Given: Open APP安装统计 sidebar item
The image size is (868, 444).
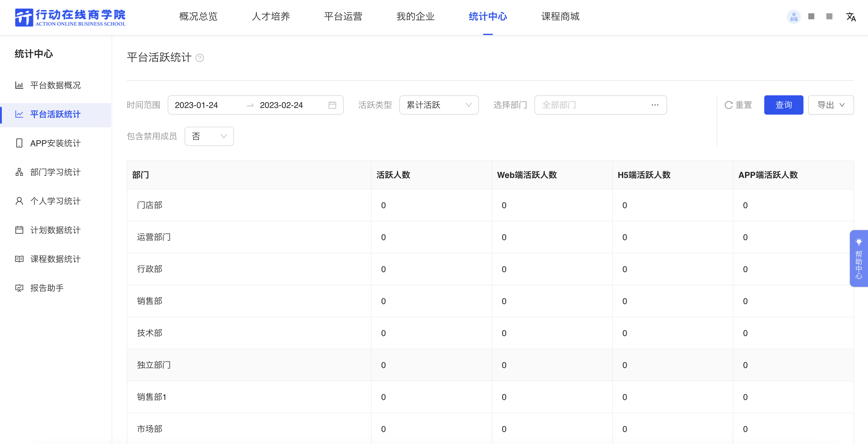Looking at the screenshot, I should 55,143.
